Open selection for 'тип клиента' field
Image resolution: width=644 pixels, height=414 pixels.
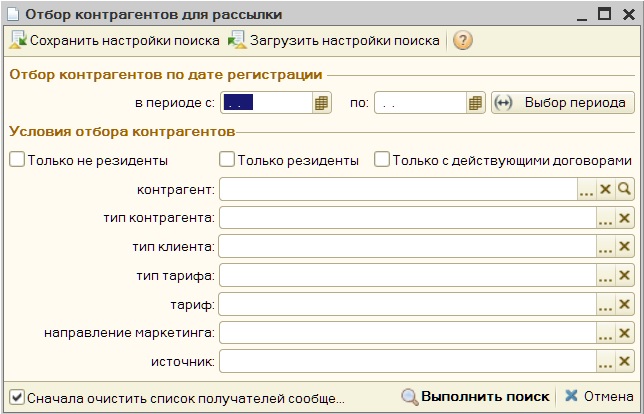coord(605,246)
